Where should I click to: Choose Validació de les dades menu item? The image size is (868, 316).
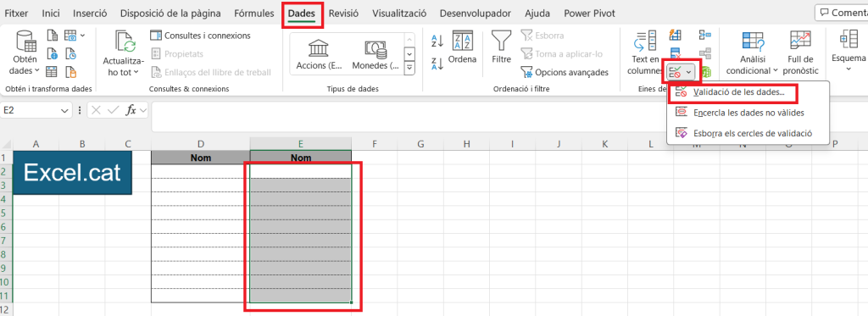coord(739,92)
